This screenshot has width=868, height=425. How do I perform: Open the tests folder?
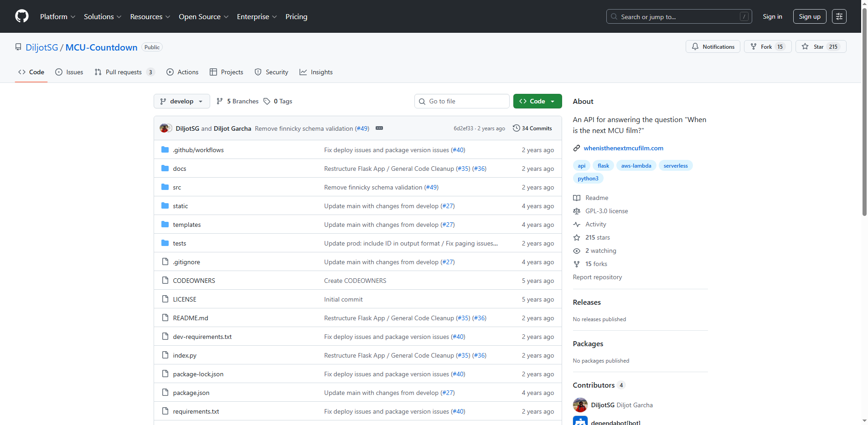coord(180,243)
